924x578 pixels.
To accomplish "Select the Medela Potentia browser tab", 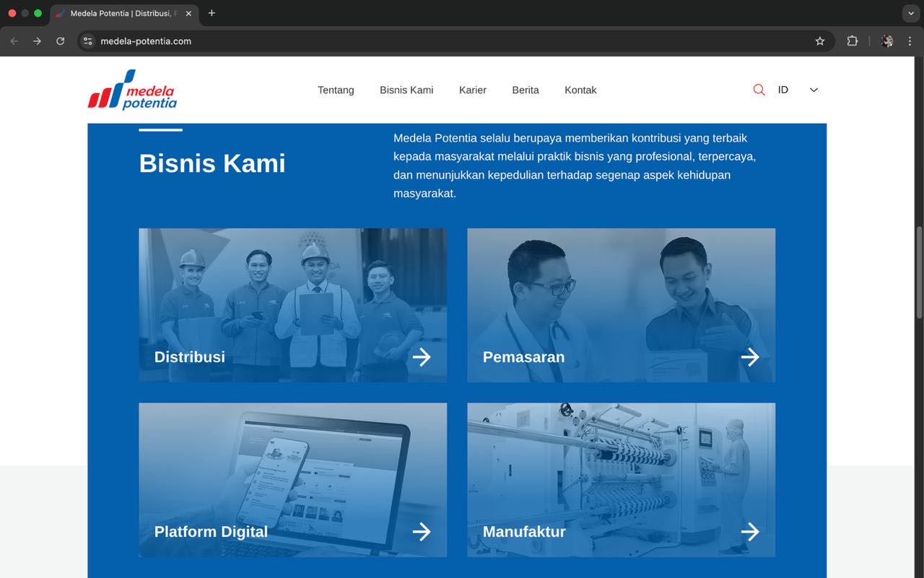I will (123, 14).
